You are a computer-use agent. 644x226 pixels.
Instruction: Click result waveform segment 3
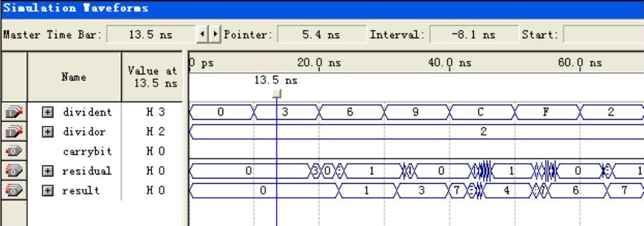(x=422, y=190)
